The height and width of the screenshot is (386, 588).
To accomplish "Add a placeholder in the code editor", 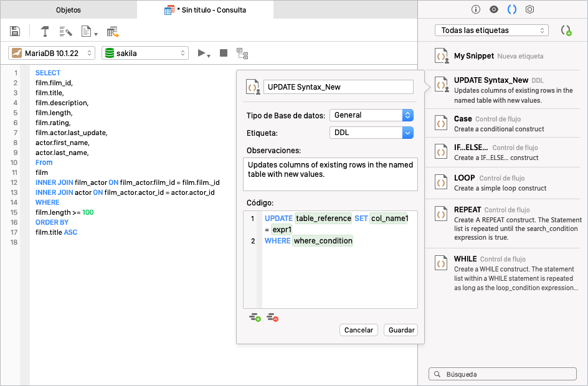I will [255, 318].
